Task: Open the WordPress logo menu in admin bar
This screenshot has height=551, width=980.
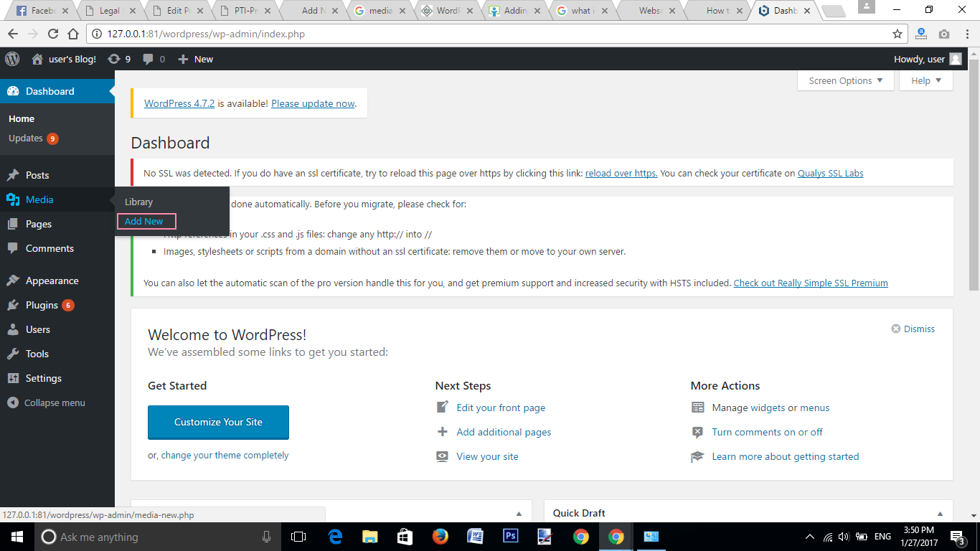Action: [x=11, y=59]
